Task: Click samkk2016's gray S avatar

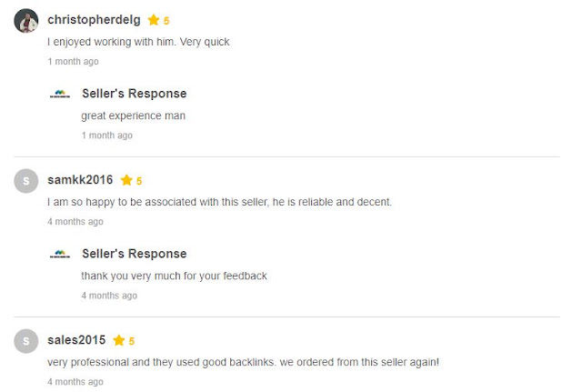Action: 26,181
